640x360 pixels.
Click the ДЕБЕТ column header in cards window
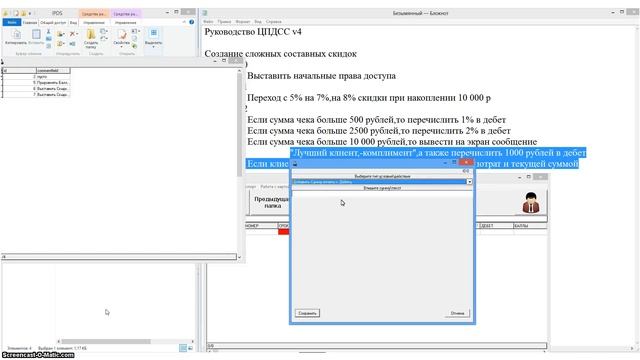click(x=496, y=226)
